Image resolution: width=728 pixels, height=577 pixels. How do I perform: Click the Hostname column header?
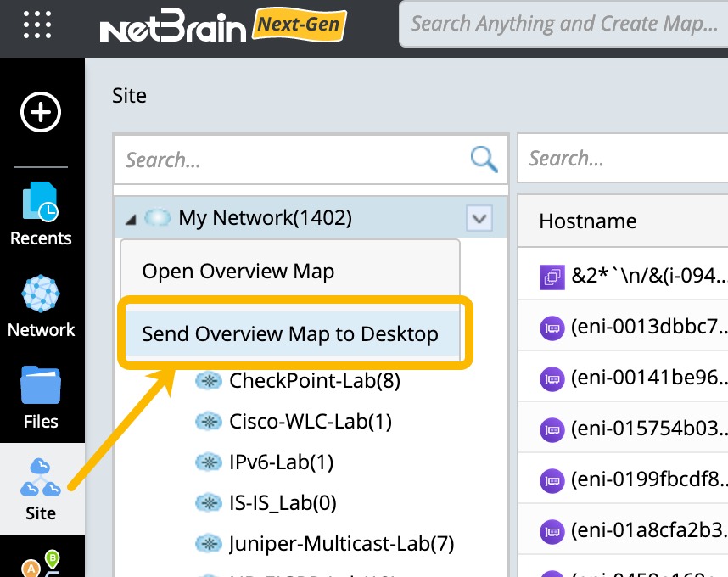coord(588,221)
